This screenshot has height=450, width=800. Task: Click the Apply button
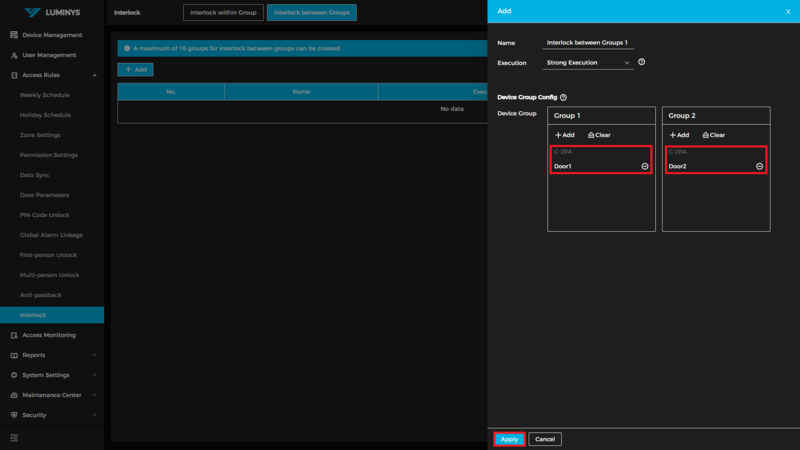509,439
